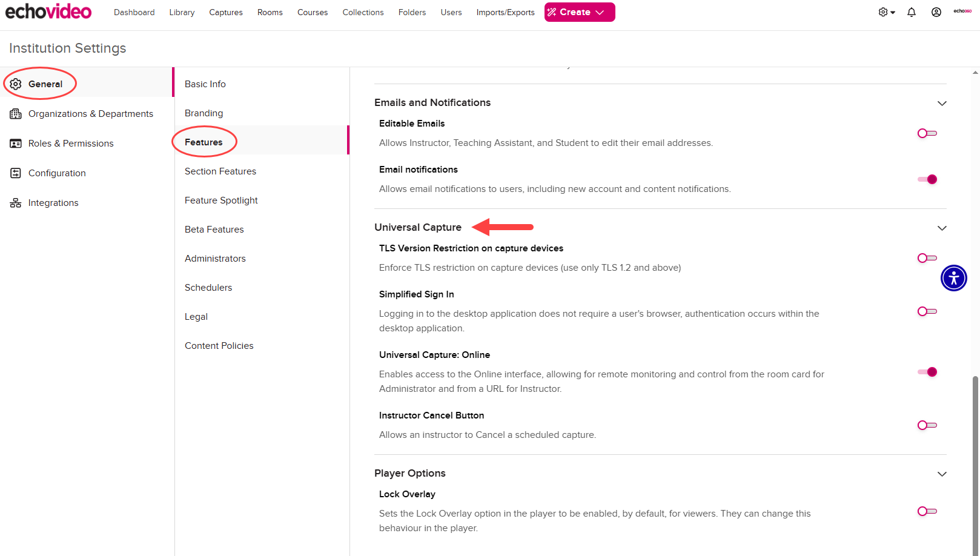Collapse the Emails and Notifications section

coord(942,104)
